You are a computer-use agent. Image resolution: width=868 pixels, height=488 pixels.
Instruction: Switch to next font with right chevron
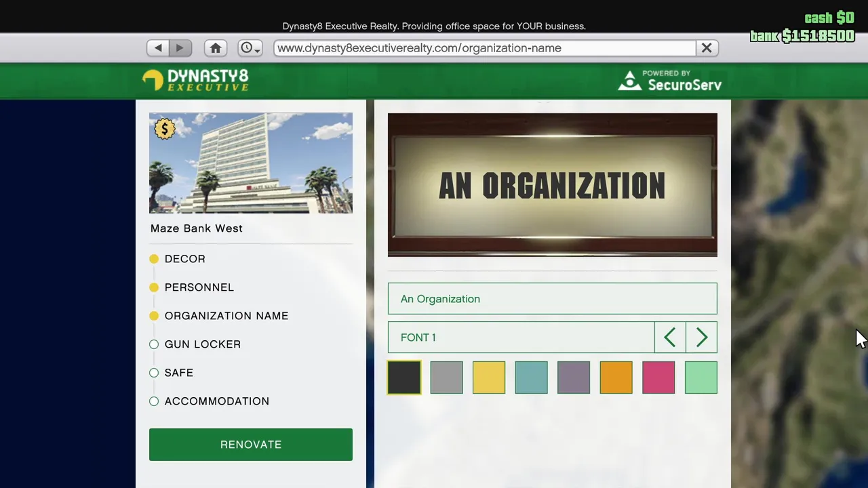pos(702,338)
